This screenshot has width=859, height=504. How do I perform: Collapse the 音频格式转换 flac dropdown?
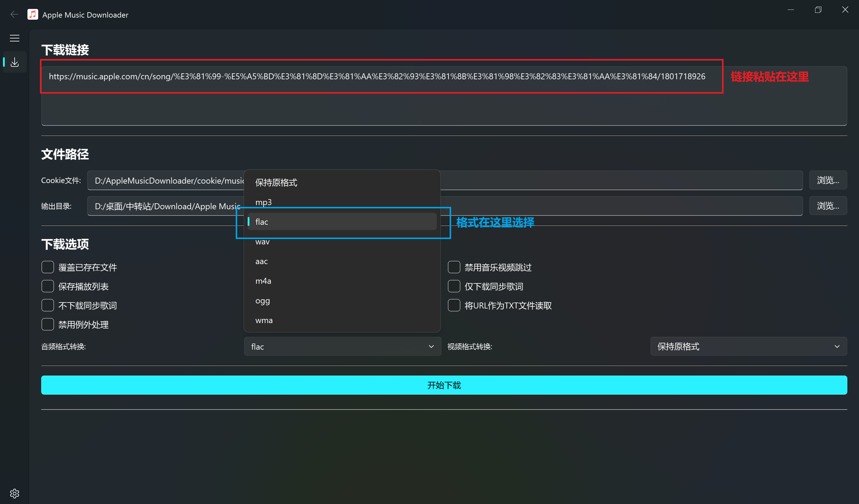[x=342, y=346]
